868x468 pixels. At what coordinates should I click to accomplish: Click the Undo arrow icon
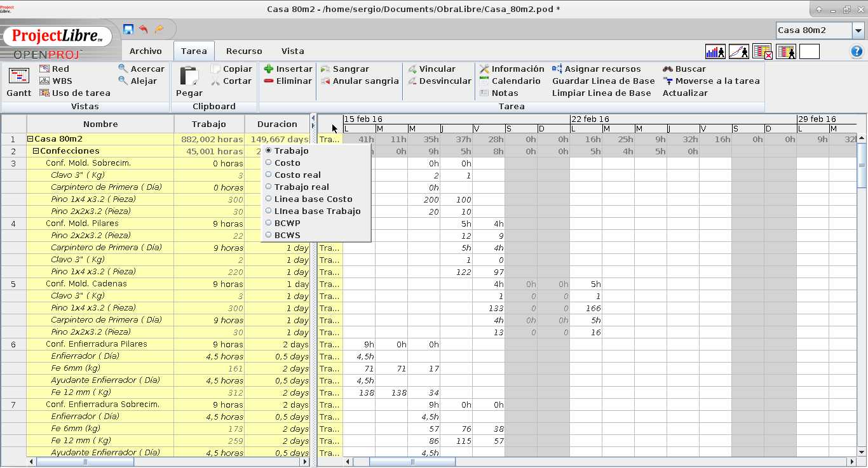click(144, 30)
